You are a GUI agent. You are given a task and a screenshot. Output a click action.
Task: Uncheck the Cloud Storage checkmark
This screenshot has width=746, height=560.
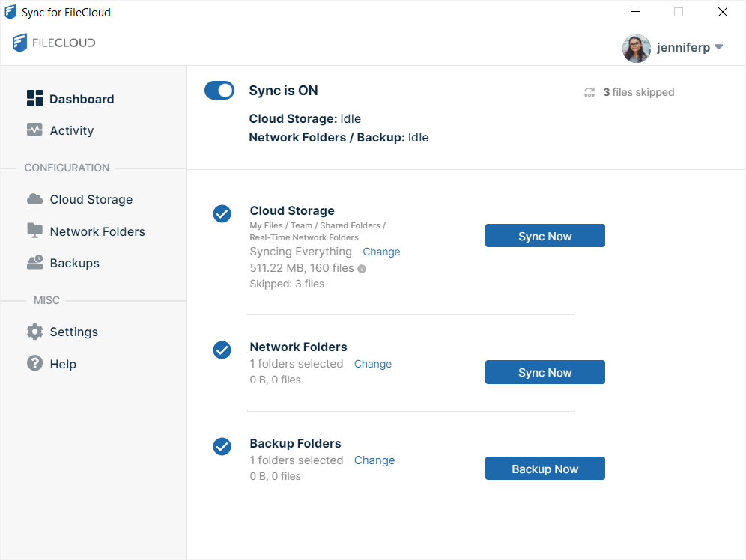[x=222, y=214]
